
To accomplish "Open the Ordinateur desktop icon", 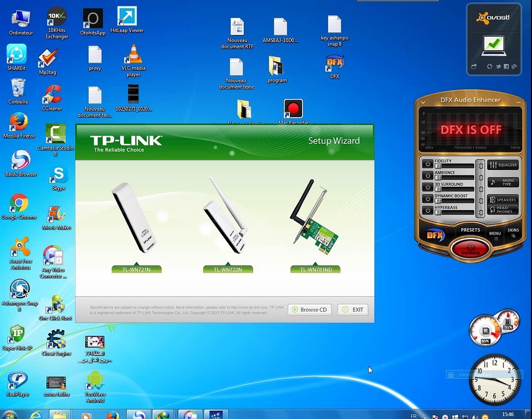I will click(x=20, y=23).
